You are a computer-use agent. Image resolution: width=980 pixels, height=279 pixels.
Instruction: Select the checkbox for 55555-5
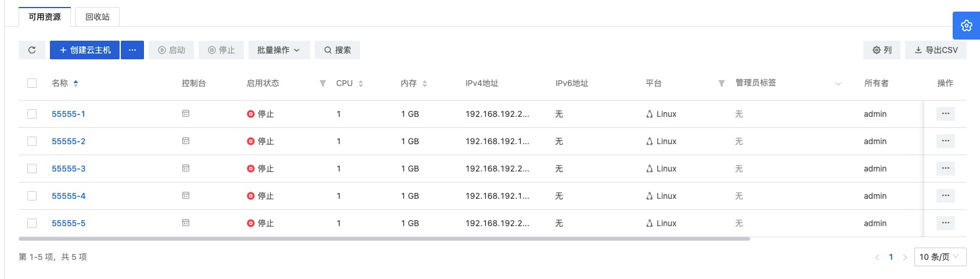click(x=32, y=223)
